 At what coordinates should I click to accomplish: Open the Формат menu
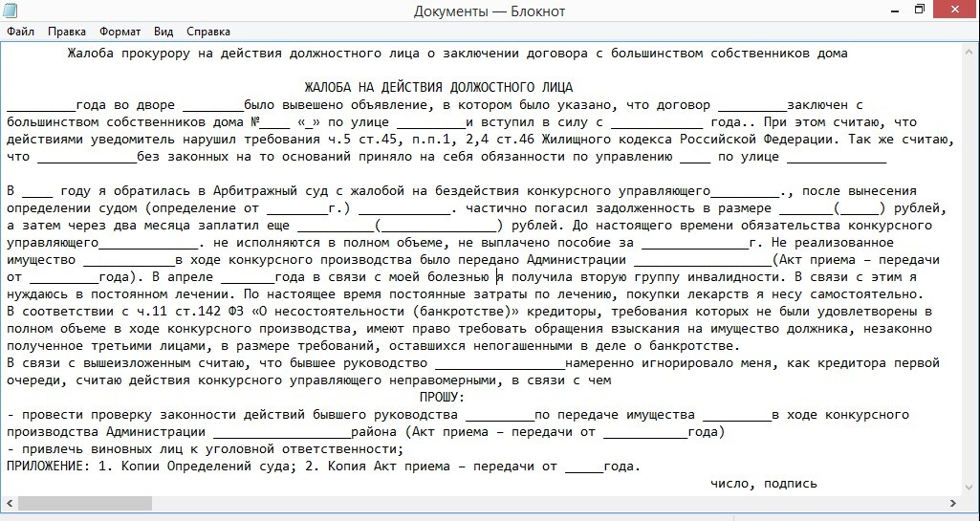point(120,32)
